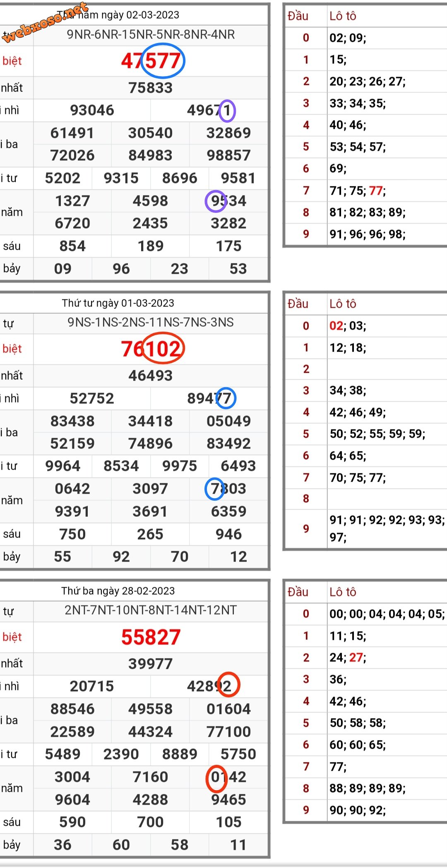Click the lô tô row "64; 65;"
The width and height of the screenshot is (447, 868).
[x=348, y=456]
